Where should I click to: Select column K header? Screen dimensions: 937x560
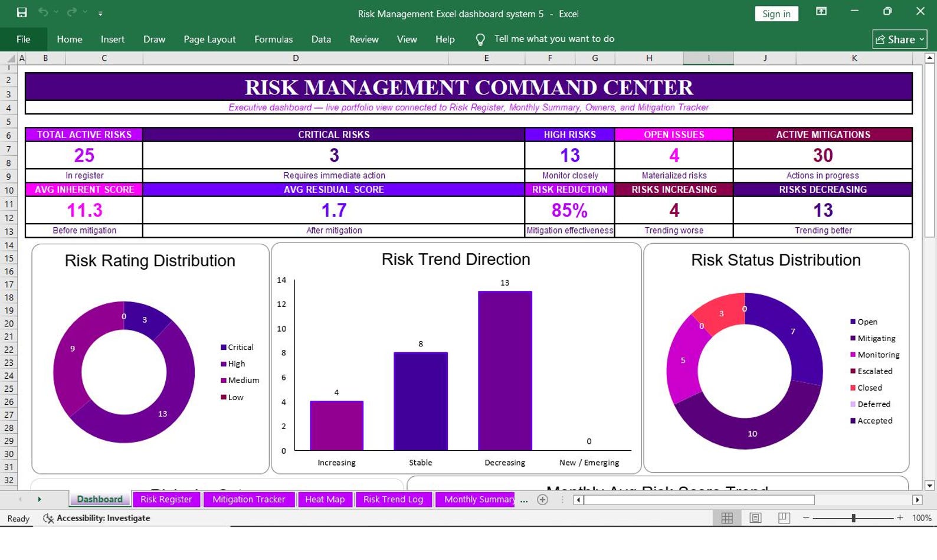coord(854,58)
